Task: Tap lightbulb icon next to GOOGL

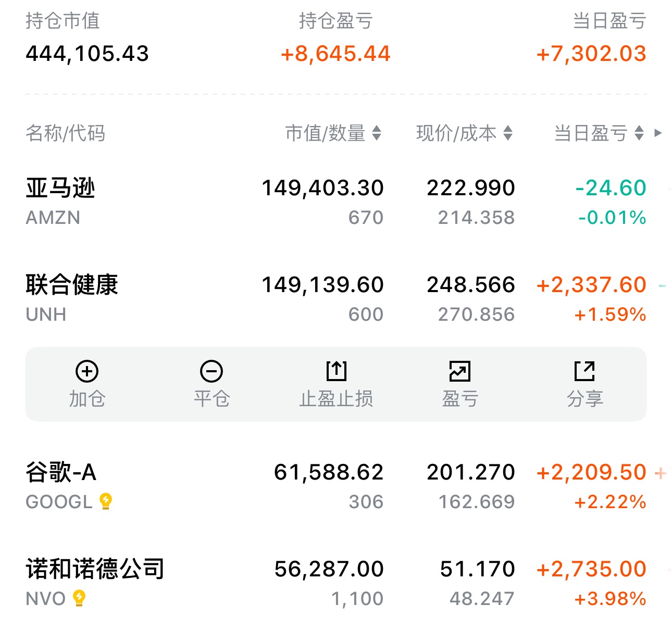Action: coord(106,501)
